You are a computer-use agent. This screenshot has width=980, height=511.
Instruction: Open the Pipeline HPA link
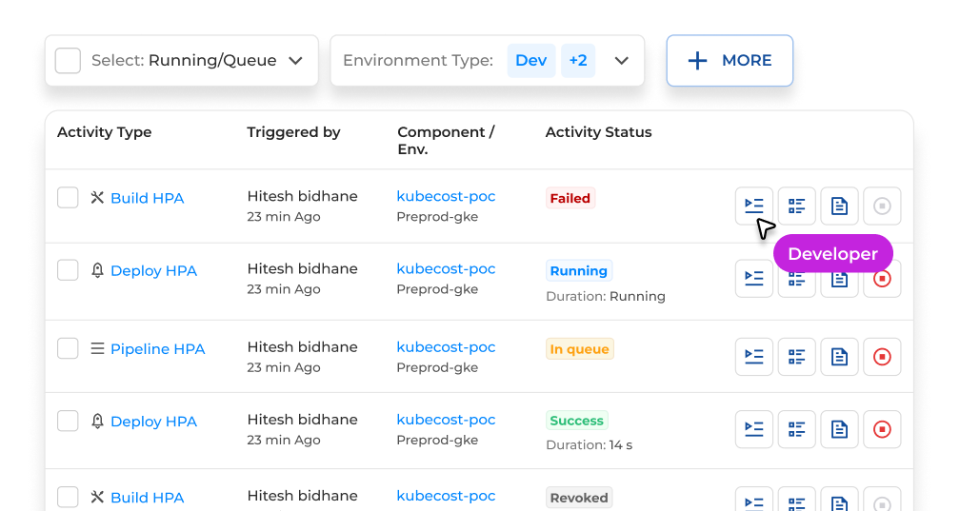coord(157,349)
